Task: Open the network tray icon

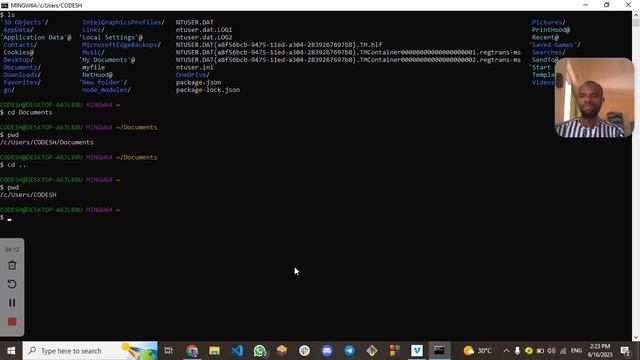Action: pyautogui.click(x=563, y=351)
